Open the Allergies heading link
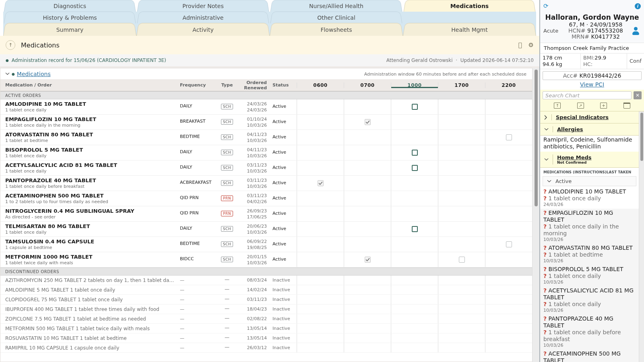 click(570, 130)
